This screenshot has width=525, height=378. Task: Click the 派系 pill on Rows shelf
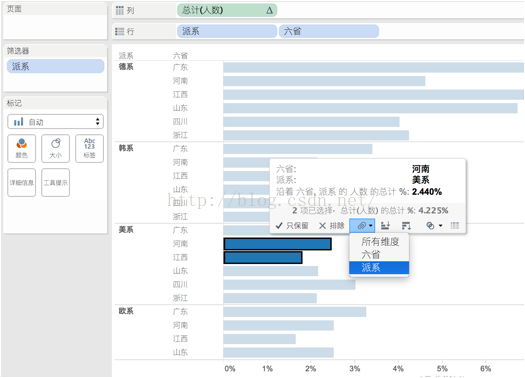227,31
